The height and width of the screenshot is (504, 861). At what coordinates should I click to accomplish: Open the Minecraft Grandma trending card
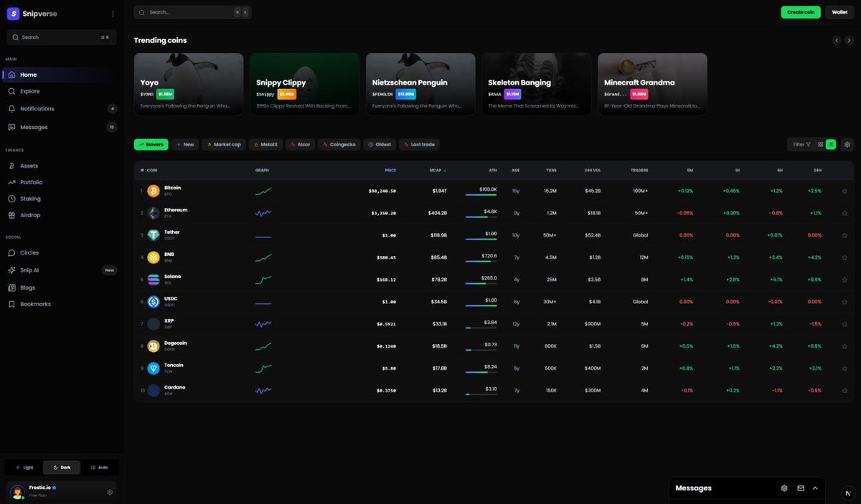pyautogui.click(x=652, y=84)
